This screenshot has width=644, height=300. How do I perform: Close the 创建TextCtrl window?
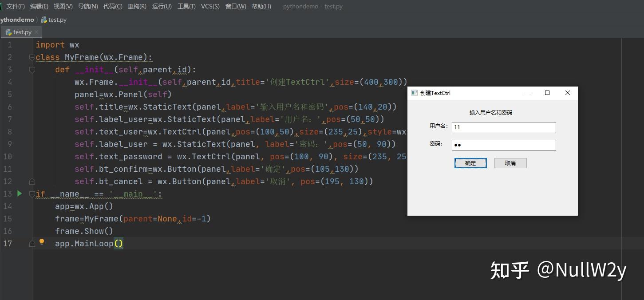(567, 93)
